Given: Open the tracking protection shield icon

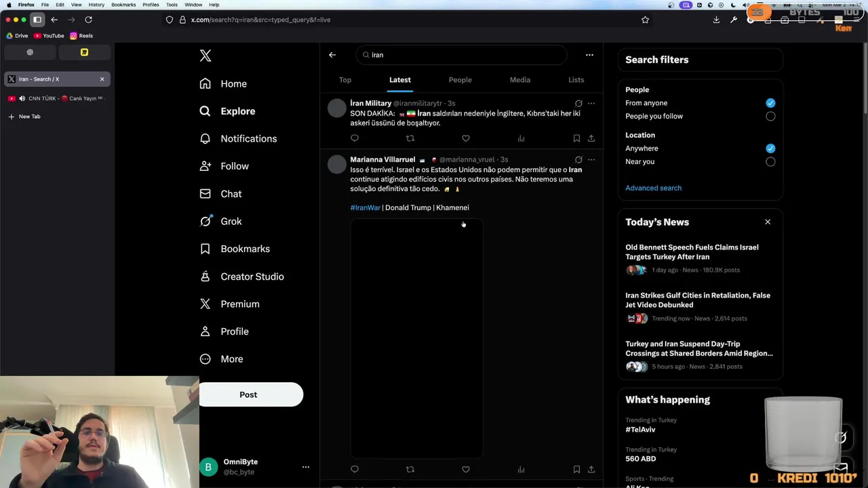Looking at the screenshot, I should point(170,20).
